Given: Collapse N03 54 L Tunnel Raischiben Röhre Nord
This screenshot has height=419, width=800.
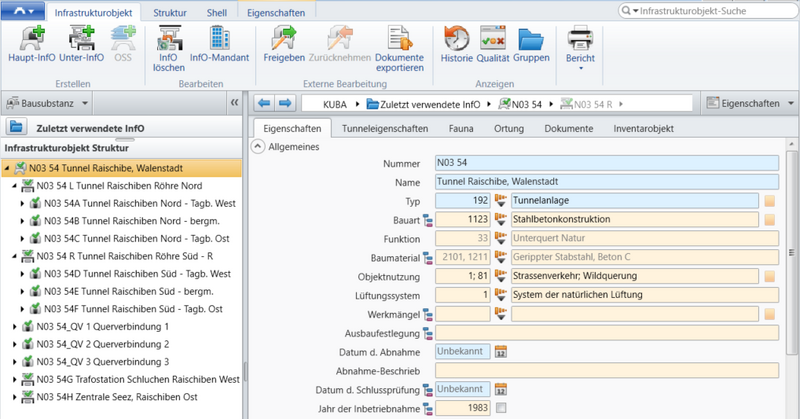Looking at the screenshot, I should coord(14,186).
